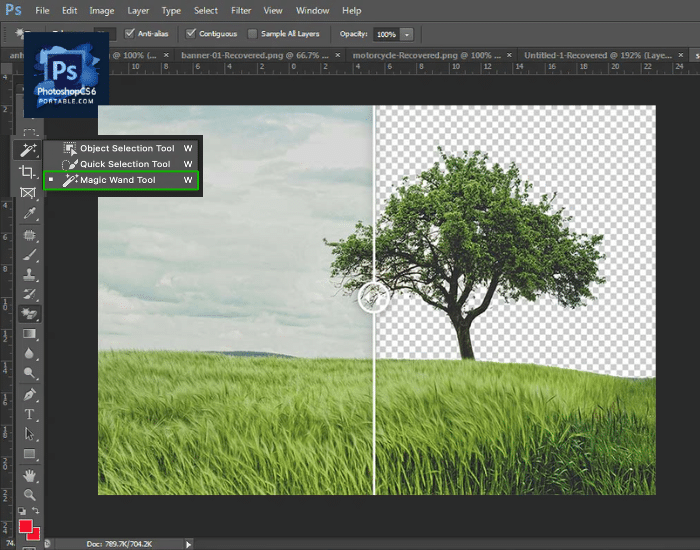Select the Magic Wand tool in the toolbar
Viewport: 700px width, 550px height.
28,150
